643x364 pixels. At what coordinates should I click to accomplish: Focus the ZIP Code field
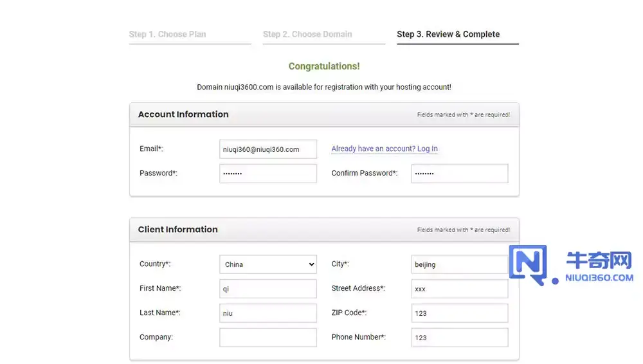pos(459,313)
